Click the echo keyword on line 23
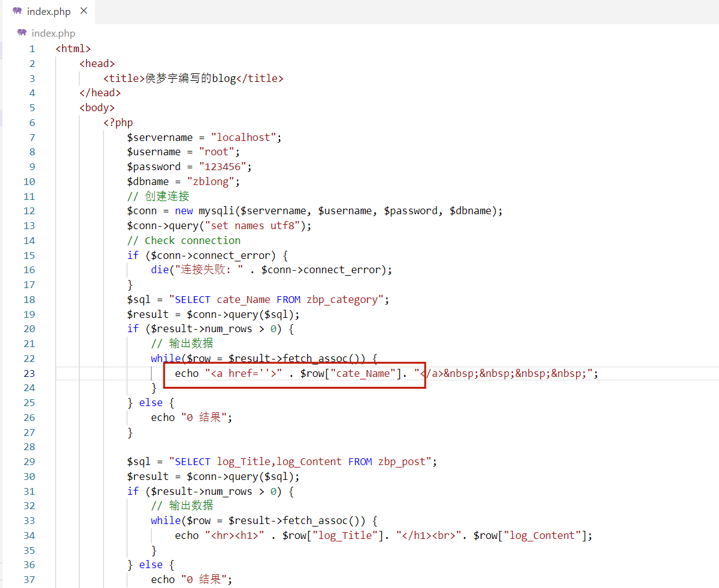Viewport: 719px width, 588px height. click(x=187, y=373)
